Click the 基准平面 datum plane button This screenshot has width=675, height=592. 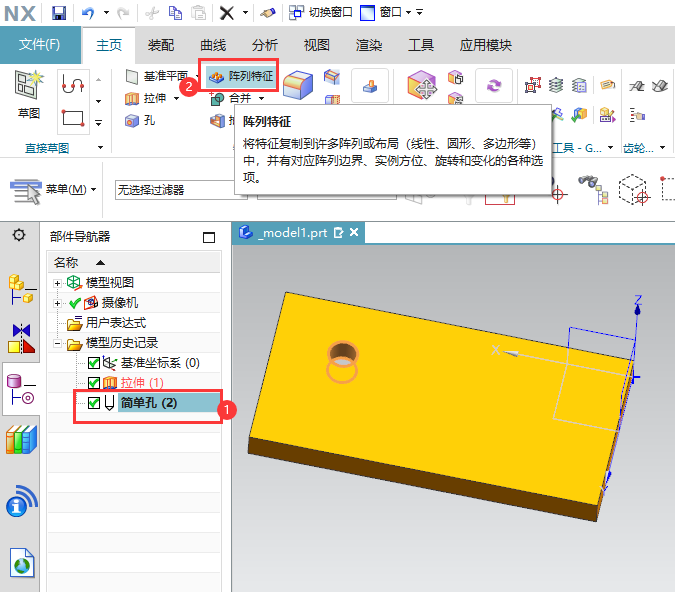(157, 77)
